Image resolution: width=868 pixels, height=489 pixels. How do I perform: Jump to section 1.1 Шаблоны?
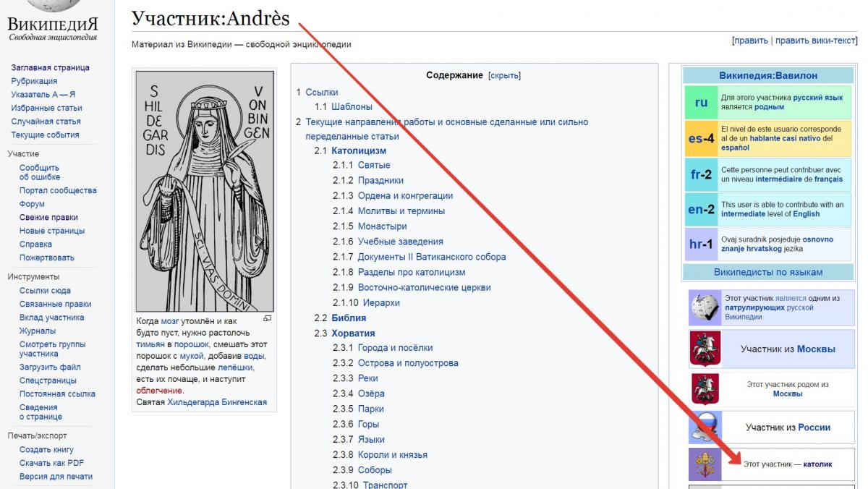[352, 107]
